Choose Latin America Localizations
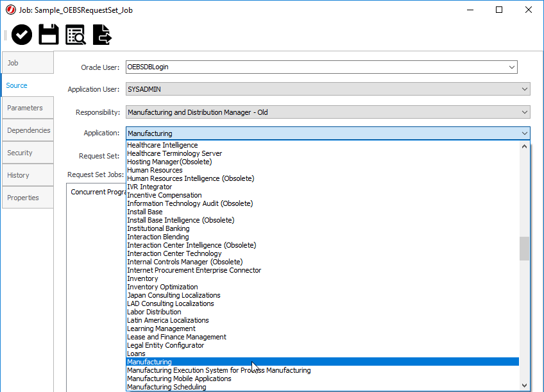The image size is (544, 392). 322,320
